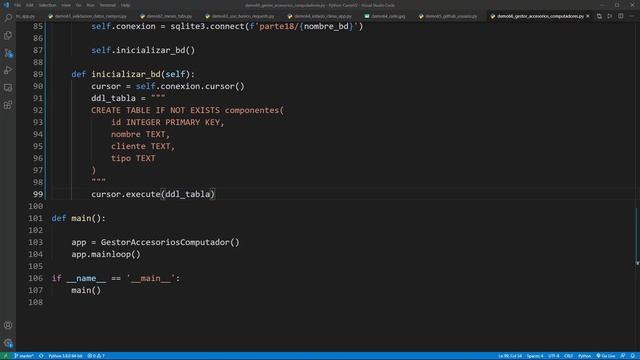
Task: Click on 'def inicializar_bd(self):' line
Action: (133, 74)
